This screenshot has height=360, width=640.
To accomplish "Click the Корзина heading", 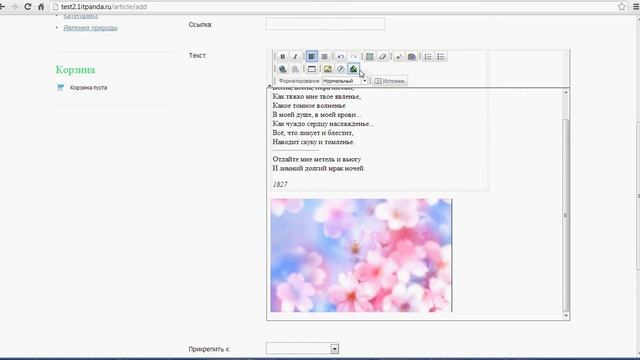I will click(x=76, y=70).
